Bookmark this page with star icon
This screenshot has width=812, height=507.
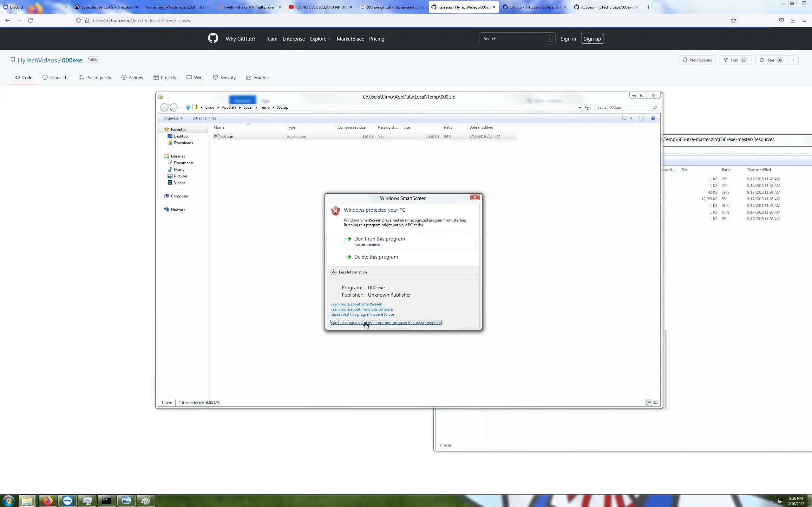coord(733,21)
